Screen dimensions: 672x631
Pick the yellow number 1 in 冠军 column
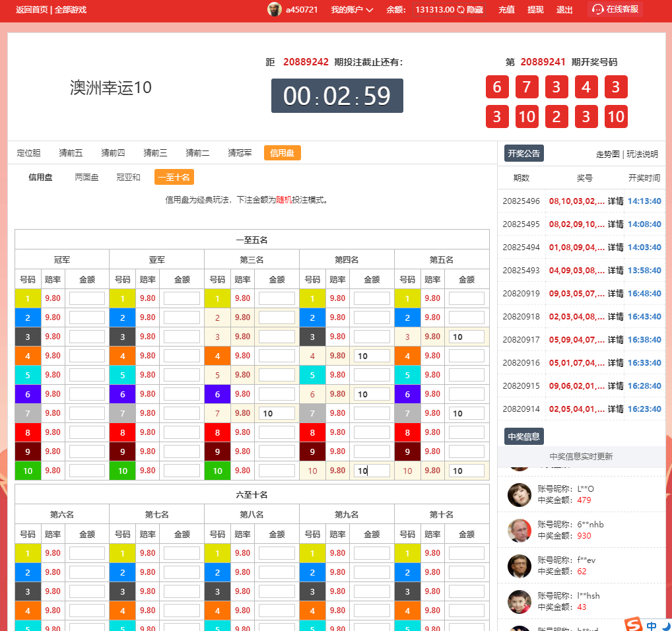[x=28, y=298]
